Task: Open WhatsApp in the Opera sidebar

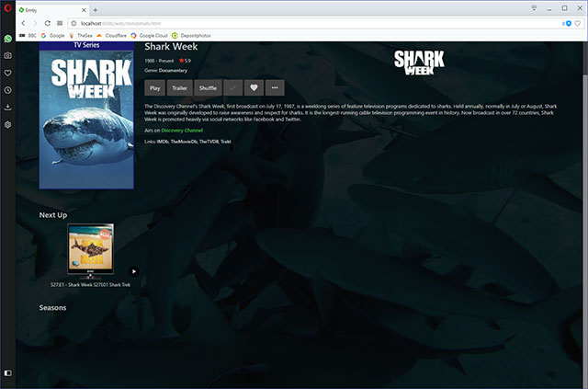Action: [x=8, y=39]
